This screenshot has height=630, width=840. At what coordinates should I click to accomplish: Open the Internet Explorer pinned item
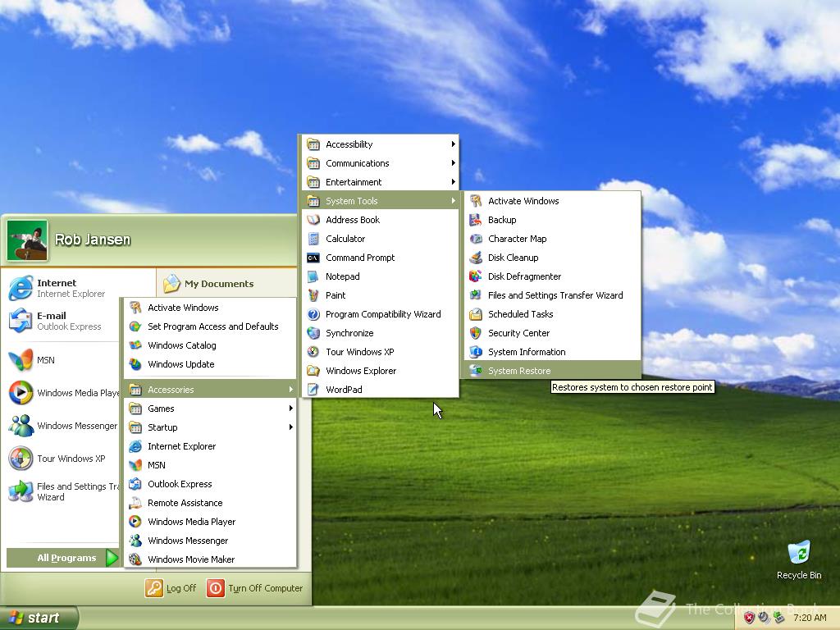(x=63, y=288)
